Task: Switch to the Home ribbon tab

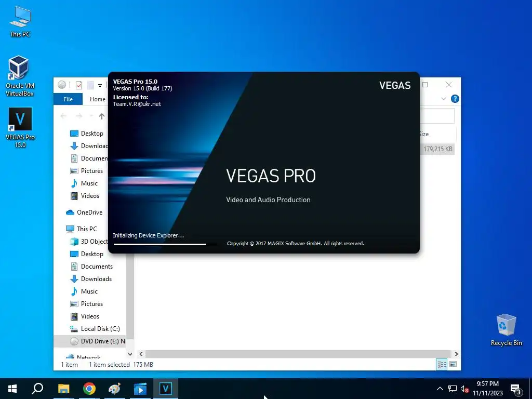Action: click(x=97, y=99)
